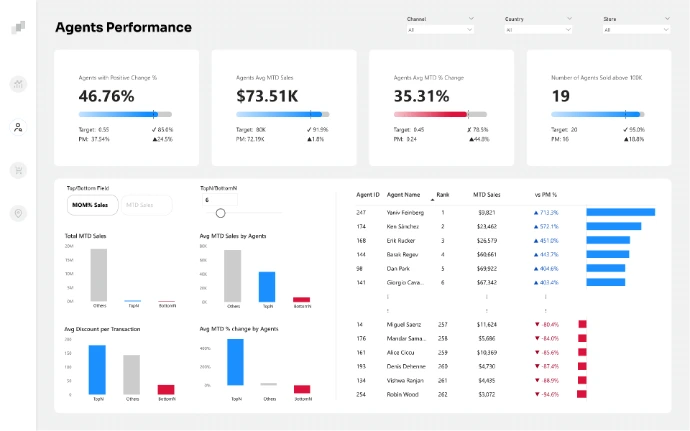Open the Store filter dropdown

pos(636,30)
